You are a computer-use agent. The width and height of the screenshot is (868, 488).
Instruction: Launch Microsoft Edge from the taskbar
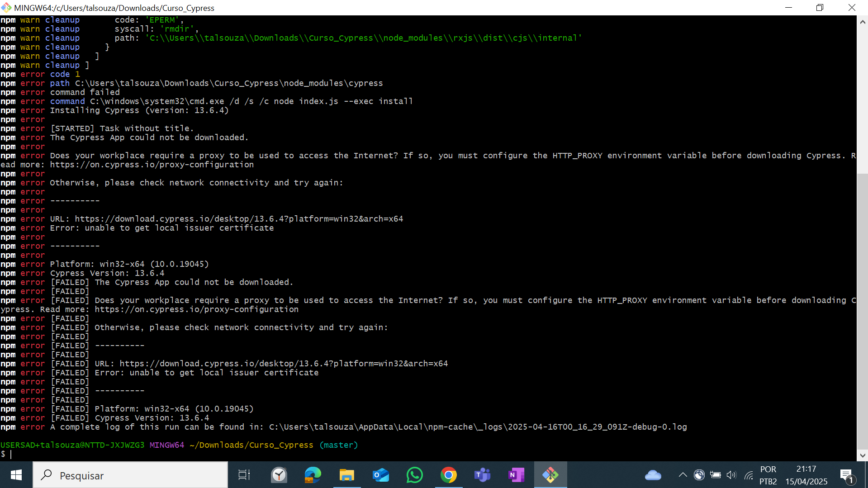[313, 475]
